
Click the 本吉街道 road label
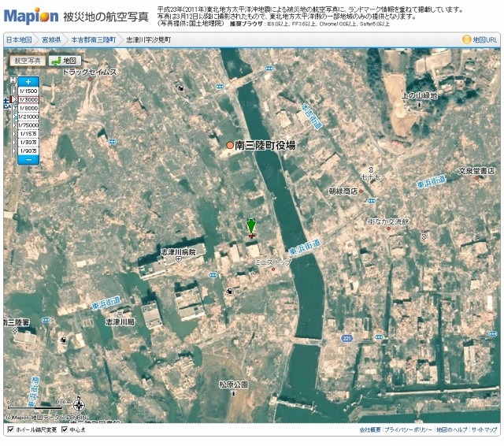coord(312,116)
